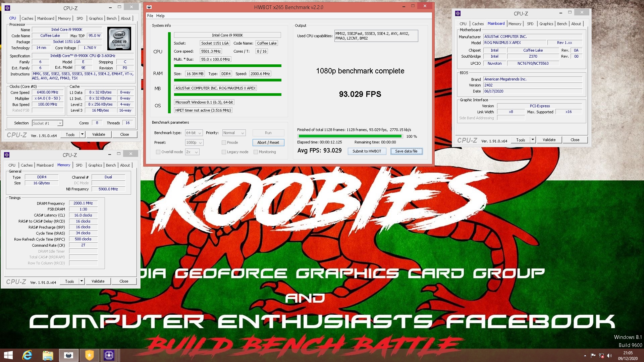The width and height of the screenshot is (644, 362).
Task: Expand Tools arrow in Mainboard window
Action: coord(533,140)
